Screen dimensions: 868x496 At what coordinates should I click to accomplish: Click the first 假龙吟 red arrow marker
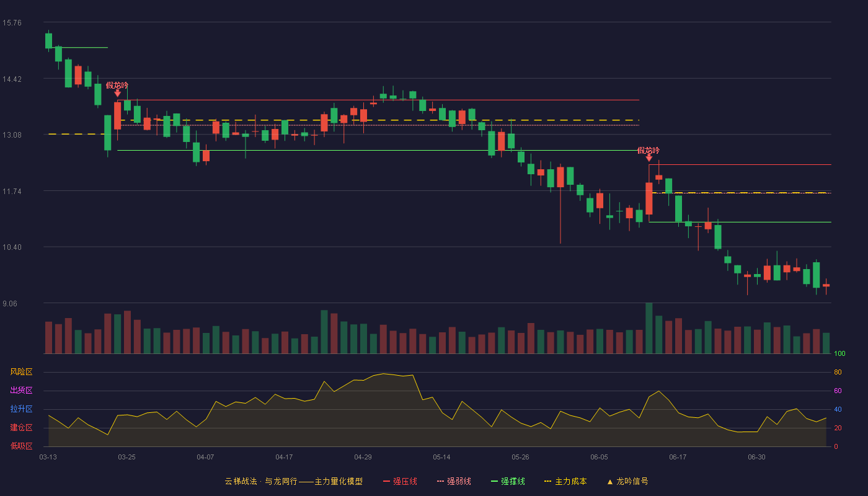(117, 93)
